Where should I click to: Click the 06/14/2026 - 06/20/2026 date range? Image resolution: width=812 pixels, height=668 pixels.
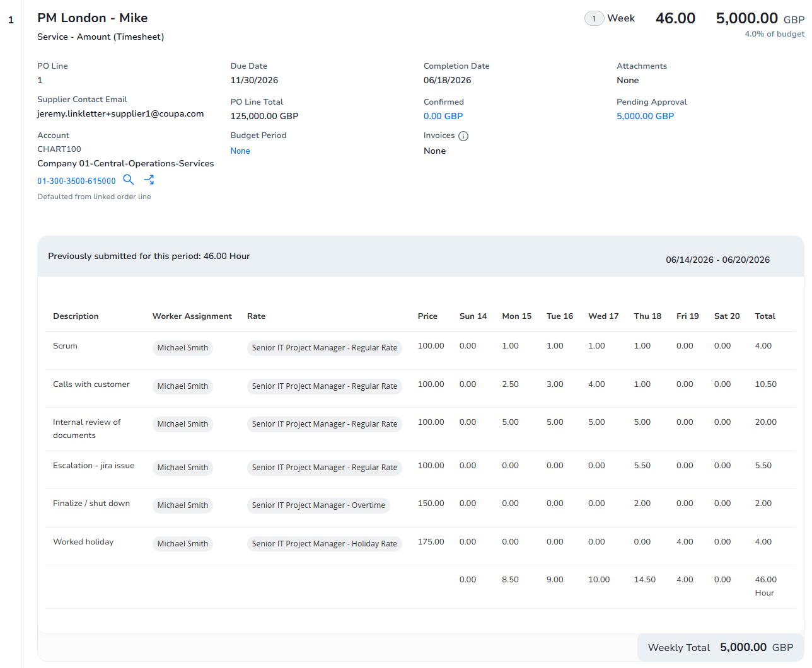[x=718, y=260]
